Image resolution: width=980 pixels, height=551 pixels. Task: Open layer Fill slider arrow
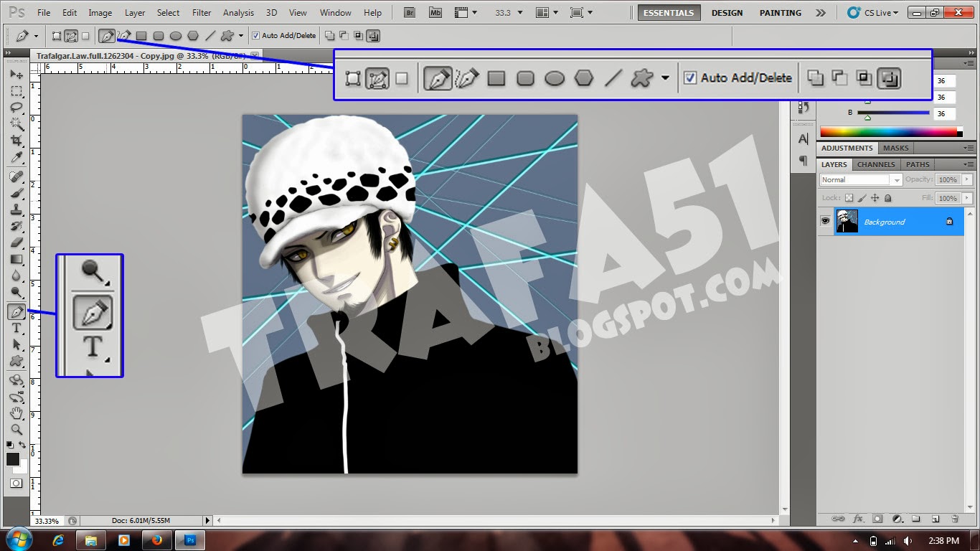pyautogui.click(x=968, y=198)
